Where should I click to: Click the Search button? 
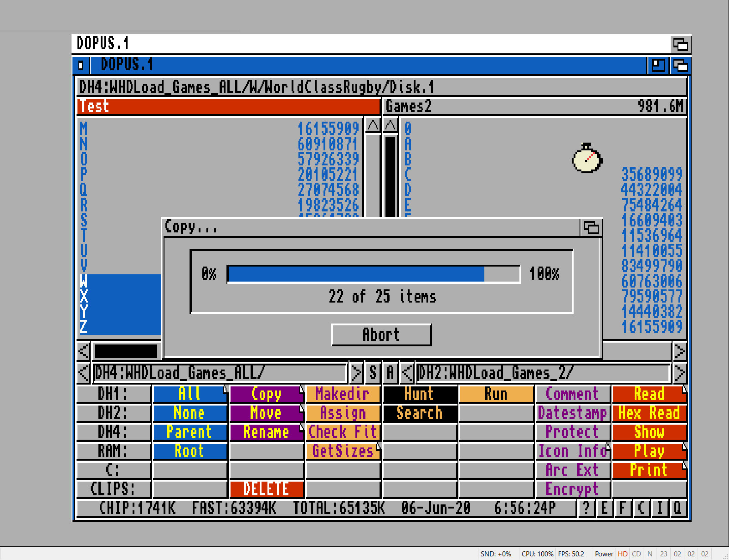tap(420, 413)
